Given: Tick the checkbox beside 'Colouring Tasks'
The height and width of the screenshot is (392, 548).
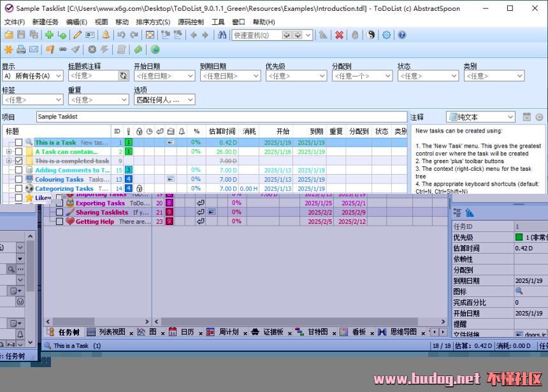Looking at the screenshot, I should coord(19,180).
